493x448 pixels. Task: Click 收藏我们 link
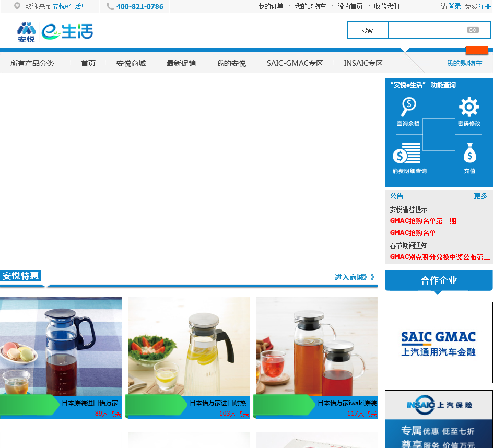[x=386, y=6]
